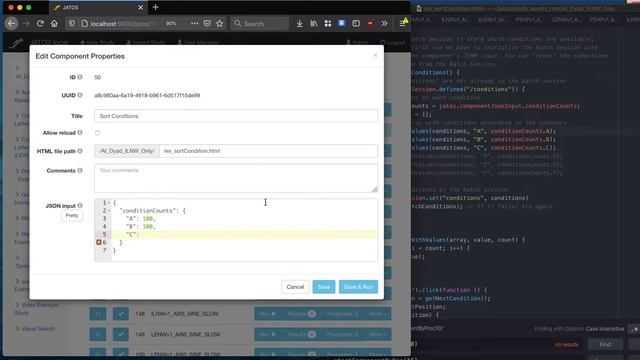Click the Find button in the editor window
Image resolution: width=640 pixels, height=360 pixels.
click(x=605, y=344)
